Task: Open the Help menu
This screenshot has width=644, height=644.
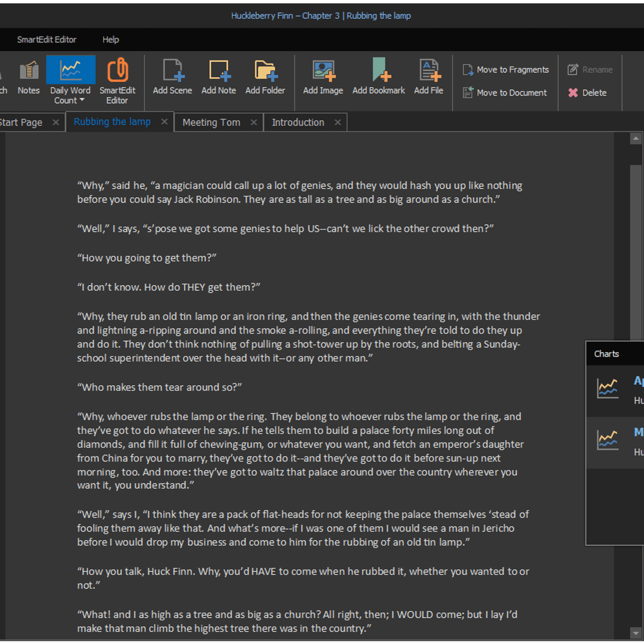Action: tap(111, 39)
